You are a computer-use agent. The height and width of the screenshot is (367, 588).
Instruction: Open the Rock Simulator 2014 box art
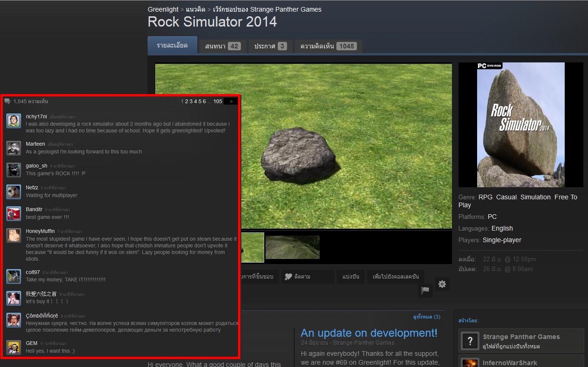(x=521, y=125)
